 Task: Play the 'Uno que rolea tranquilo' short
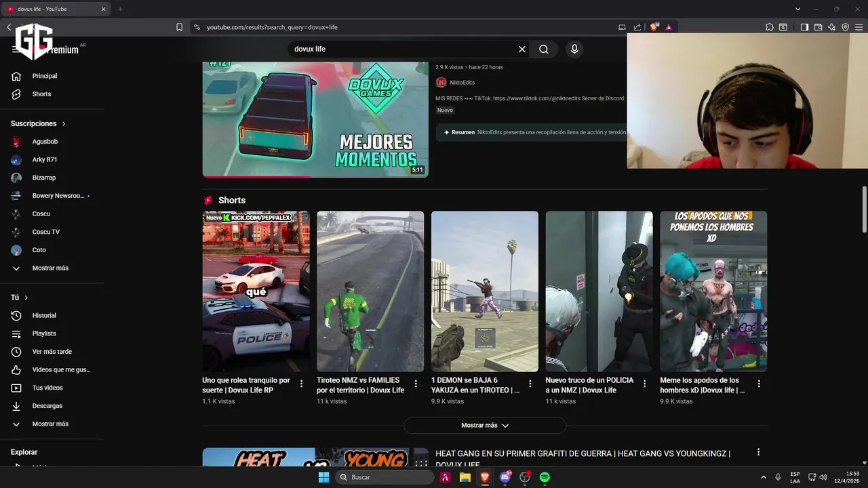(x=256, y=291)
